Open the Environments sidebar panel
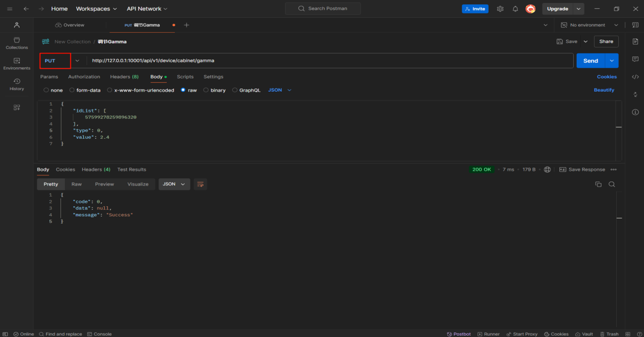 click(x=16, y=64)
